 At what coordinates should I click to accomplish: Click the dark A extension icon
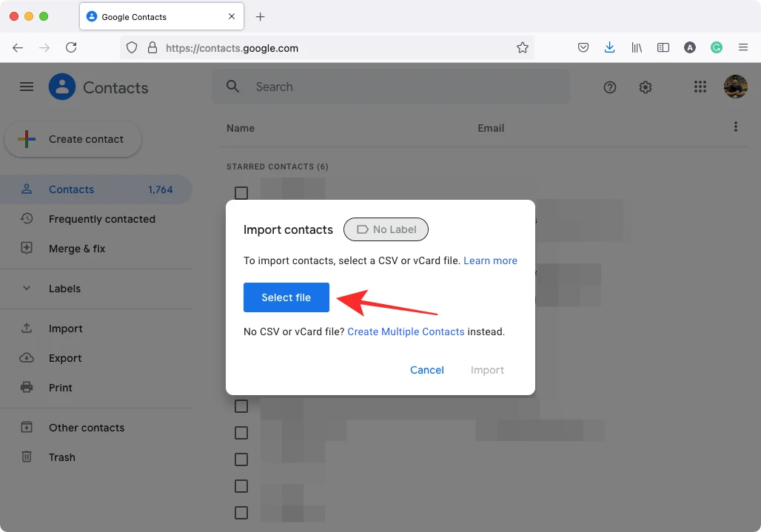690,47
